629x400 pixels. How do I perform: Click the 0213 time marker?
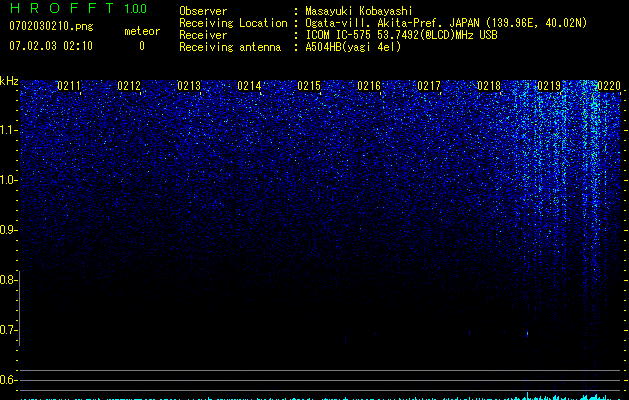(189, 86)
